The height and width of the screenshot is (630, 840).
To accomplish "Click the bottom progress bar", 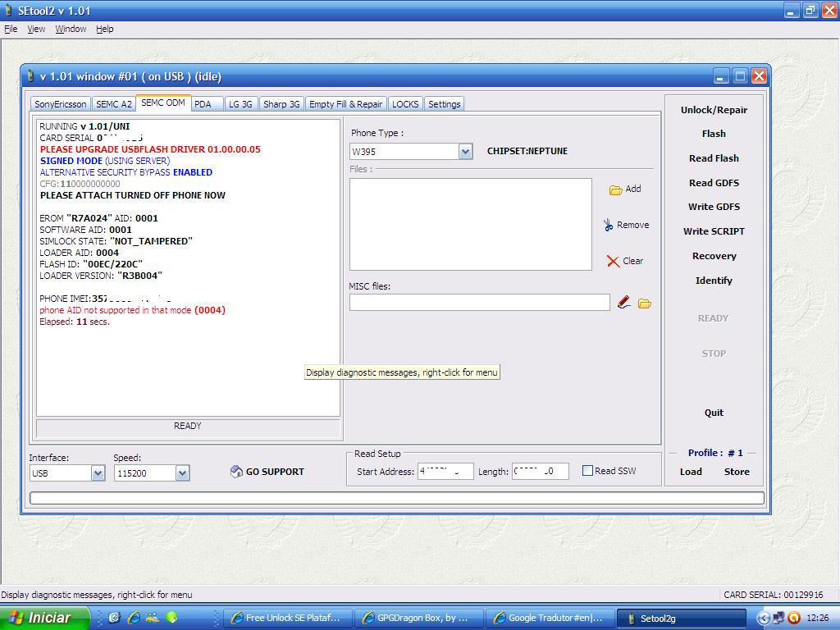I will tap(397, 498).
